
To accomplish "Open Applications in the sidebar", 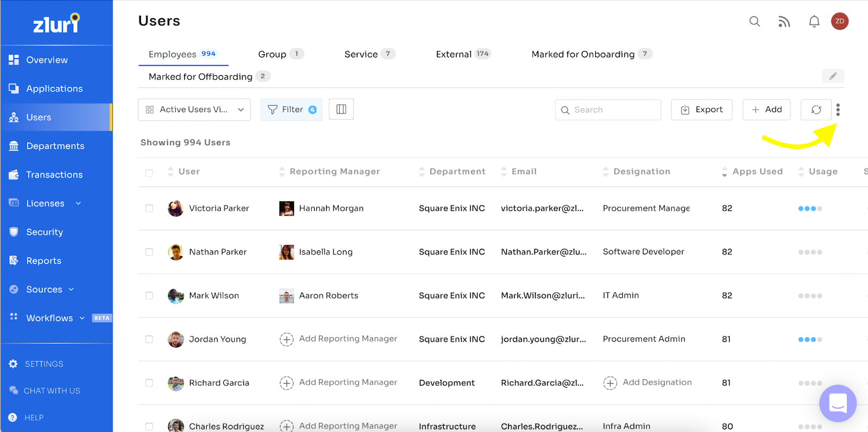I will pos(56,89).
